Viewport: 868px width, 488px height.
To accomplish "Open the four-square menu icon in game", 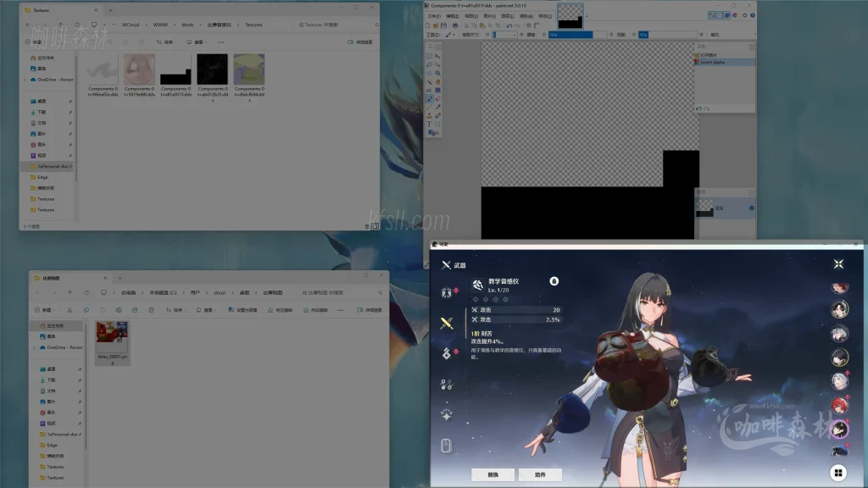I will tap(837, 473).
